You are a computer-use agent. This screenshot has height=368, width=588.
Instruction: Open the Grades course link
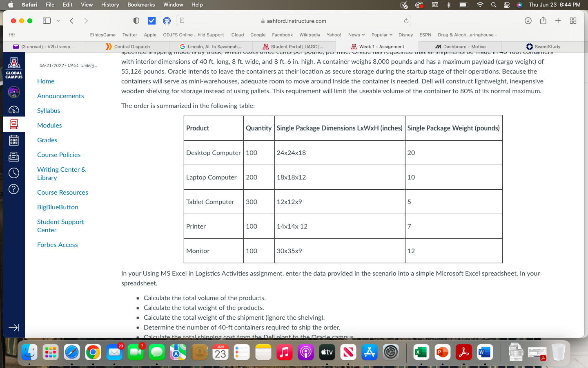(x=47, y=140)
